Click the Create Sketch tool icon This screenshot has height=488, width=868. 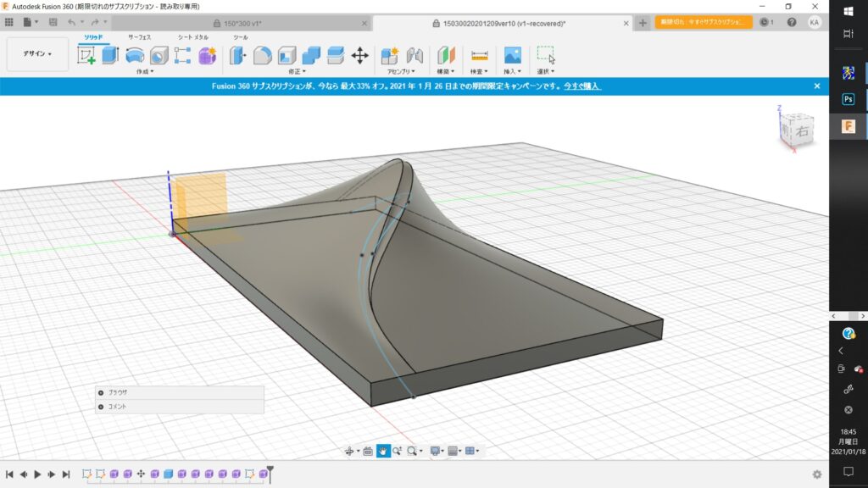[x=86, y=56]
